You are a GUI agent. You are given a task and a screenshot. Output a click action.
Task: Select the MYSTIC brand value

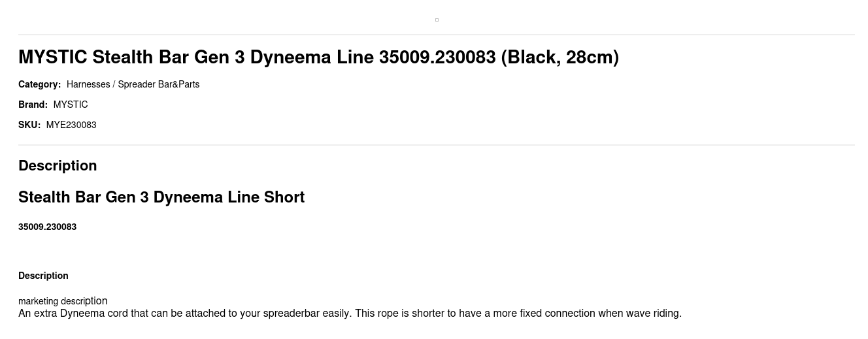[71, 105]
